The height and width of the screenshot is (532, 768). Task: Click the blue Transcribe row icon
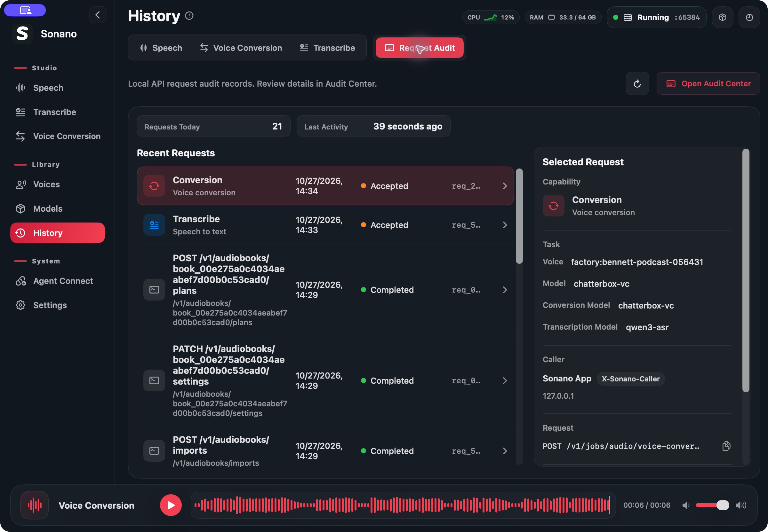[x=154, y=225]
